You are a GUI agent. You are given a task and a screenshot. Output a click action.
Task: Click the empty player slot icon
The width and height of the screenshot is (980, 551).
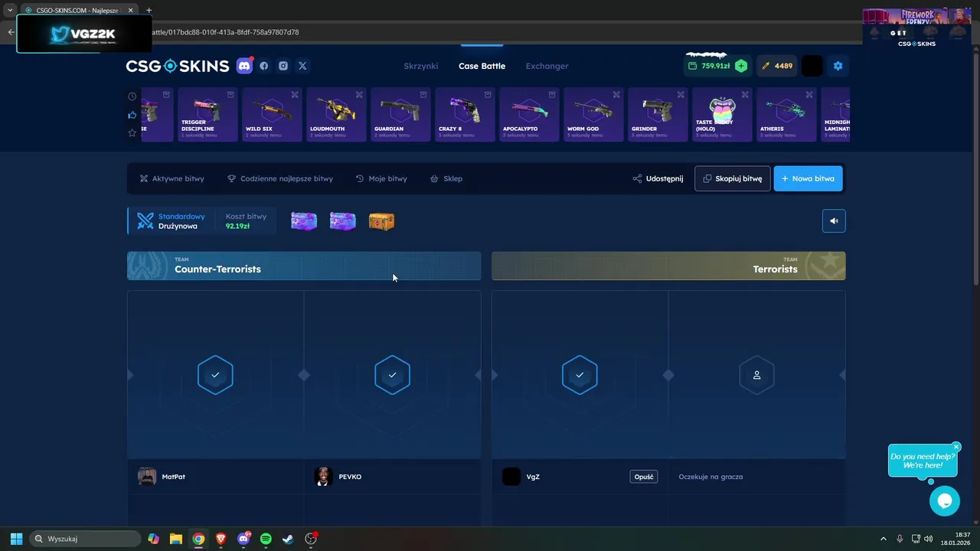[756, 375]
